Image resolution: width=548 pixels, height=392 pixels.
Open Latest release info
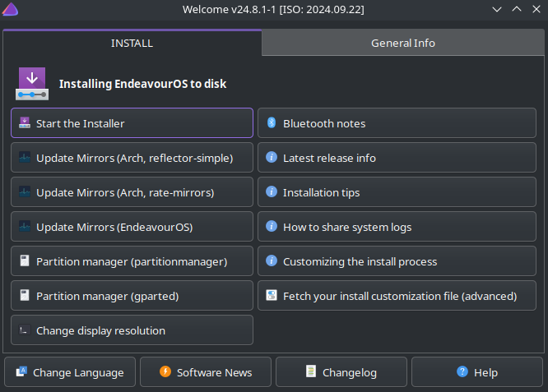coord(397,158)
